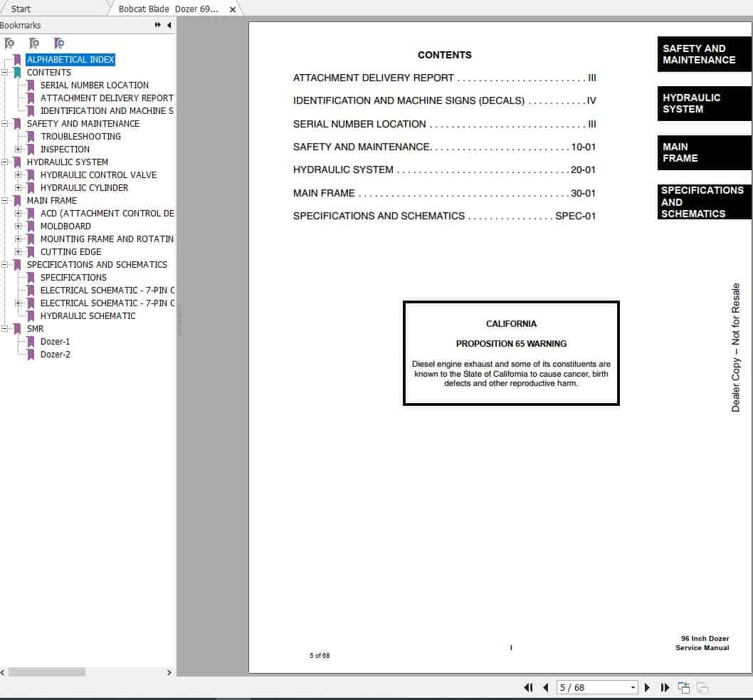This screenshot has height=700, width=753.
Task: Follow the IDENTIFICATION AND MACHINE SIGNS (DECALS) entry
Action: 444,101
